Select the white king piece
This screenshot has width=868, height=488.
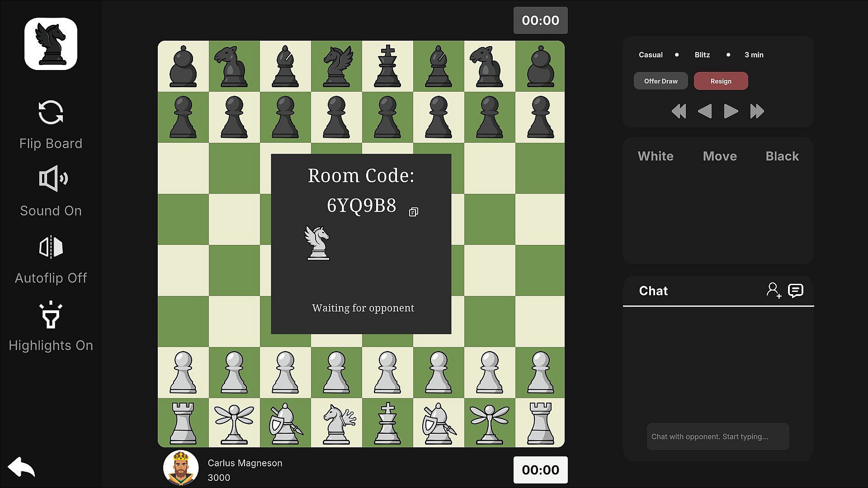click(387, 423)
